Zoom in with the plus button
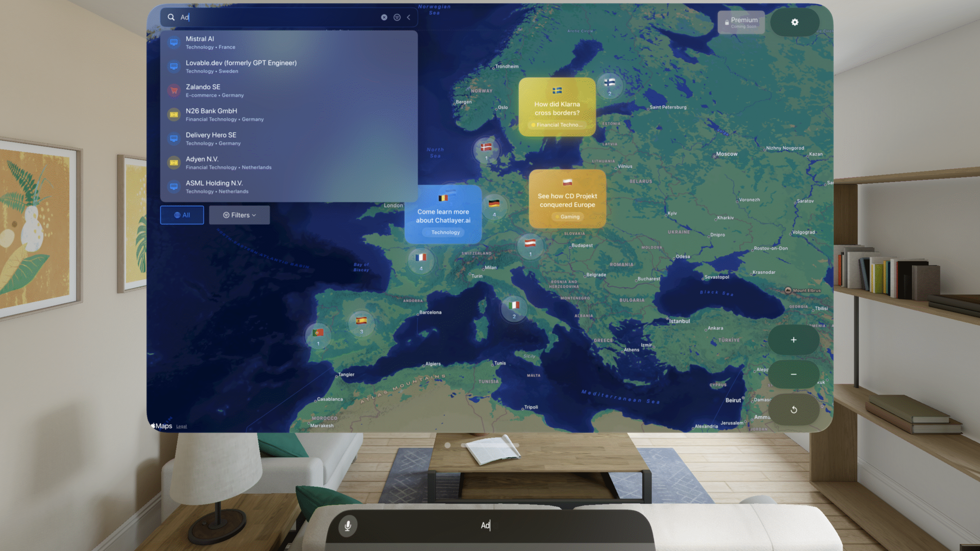This screenshot has height=551, width=980. point(794,340)
